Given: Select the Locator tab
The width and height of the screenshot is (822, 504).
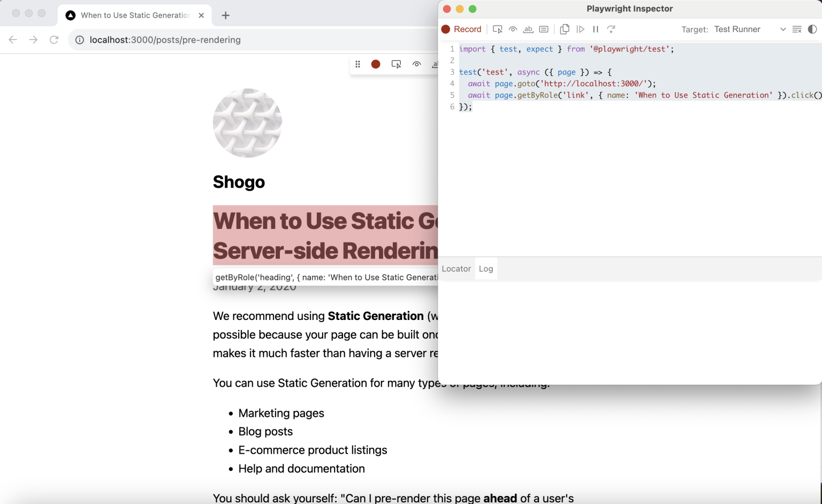Looking at the screenshot, I should click(456, 269).
